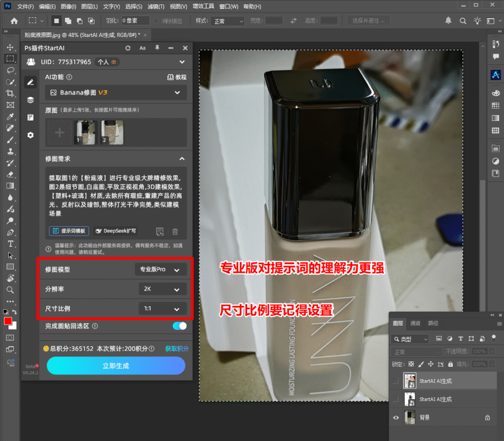Screen dimensions: 504x441
Task: Click the 获取积分 link
Action: (177, 349)
